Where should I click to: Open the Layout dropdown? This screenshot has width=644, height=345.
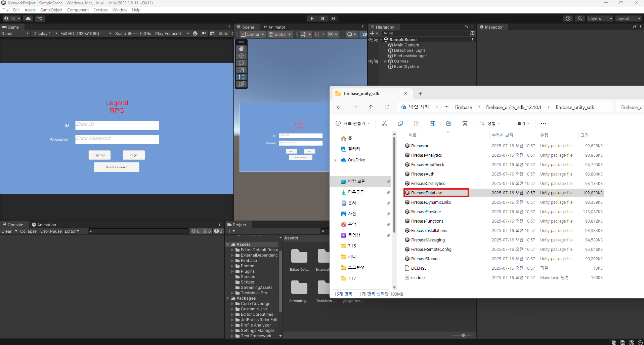tap(628, 18)
